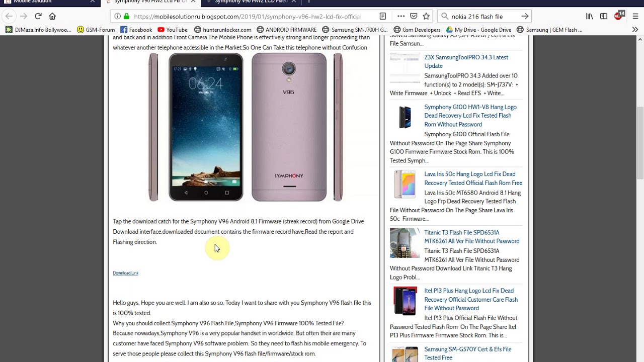Show more bookmarks overflow chevron
This screenshot has width=644, height=362.
(635, 30)
